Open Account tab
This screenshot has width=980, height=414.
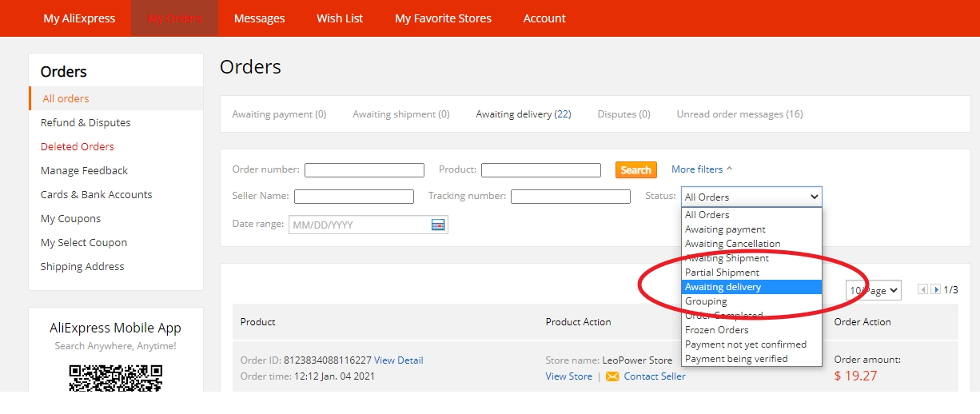pyautogui.click(x=544, y=18)
